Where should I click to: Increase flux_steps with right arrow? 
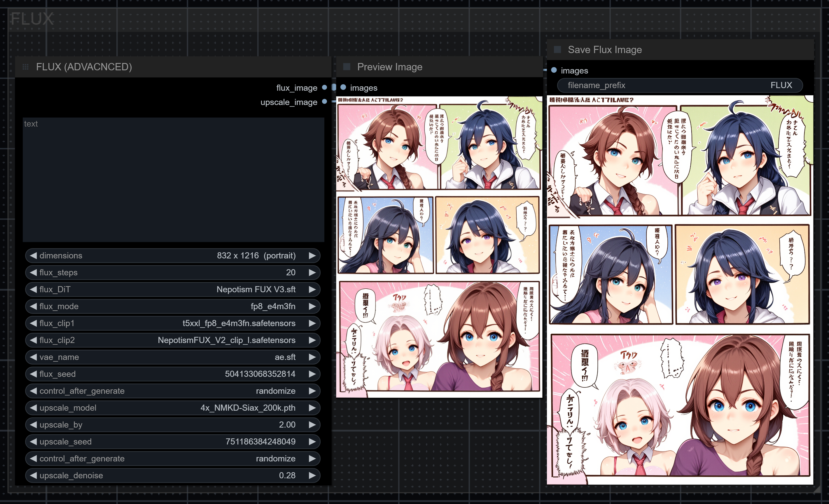click(312, 272)
